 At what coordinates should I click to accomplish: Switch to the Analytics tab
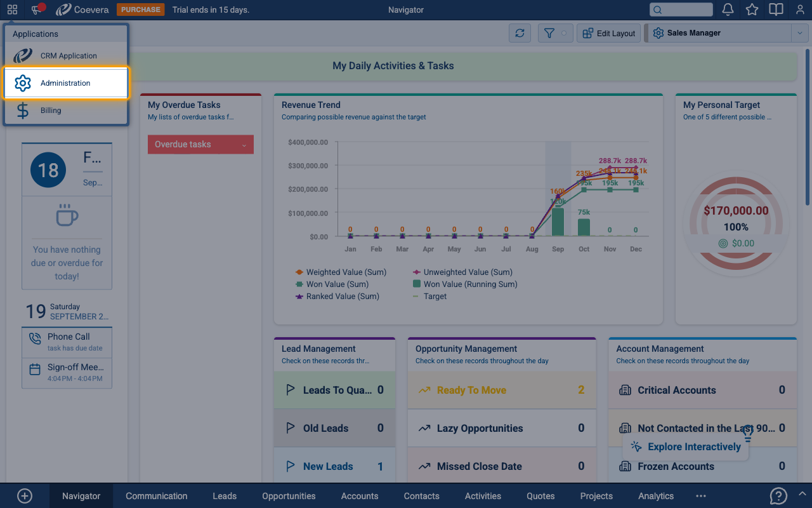coord(656,496)
